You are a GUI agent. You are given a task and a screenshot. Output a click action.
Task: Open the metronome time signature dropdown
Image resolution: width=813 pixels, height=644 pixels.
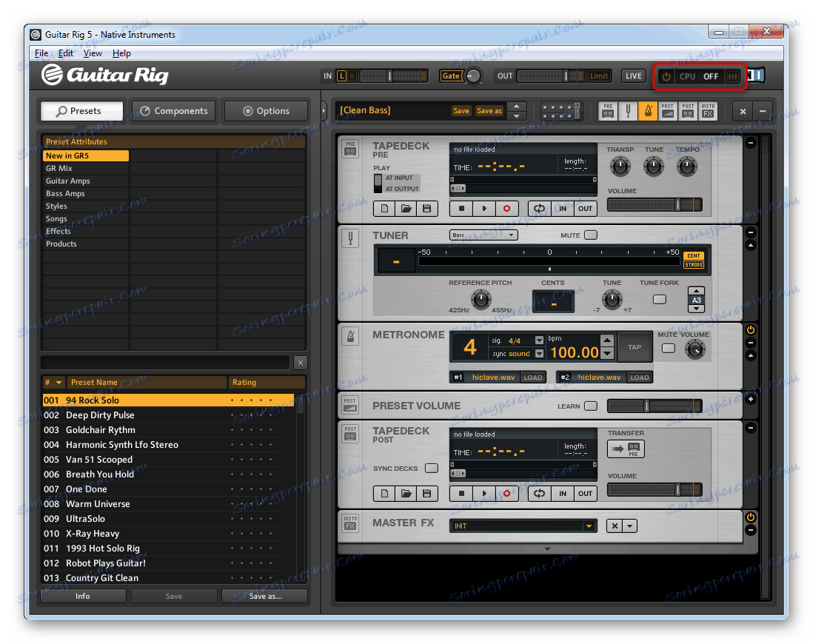[x=539, y=341]
